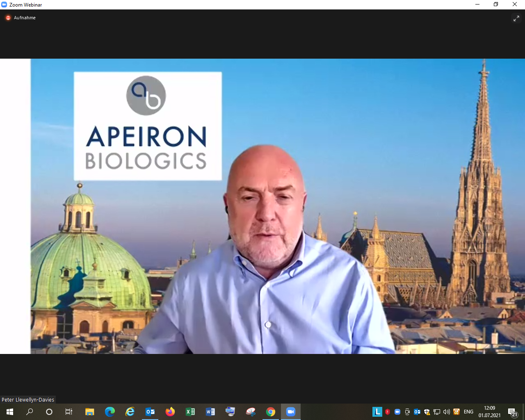Launch Microsoft Edge from the taskbar
The image size is (525, 420).
[110, 412]
